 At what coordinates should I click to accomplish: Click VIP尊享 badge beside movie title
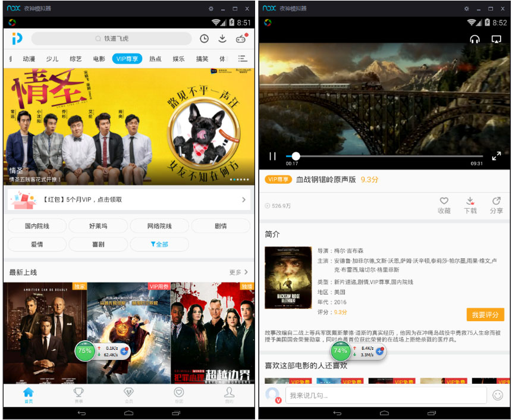(x=278, y=179)
